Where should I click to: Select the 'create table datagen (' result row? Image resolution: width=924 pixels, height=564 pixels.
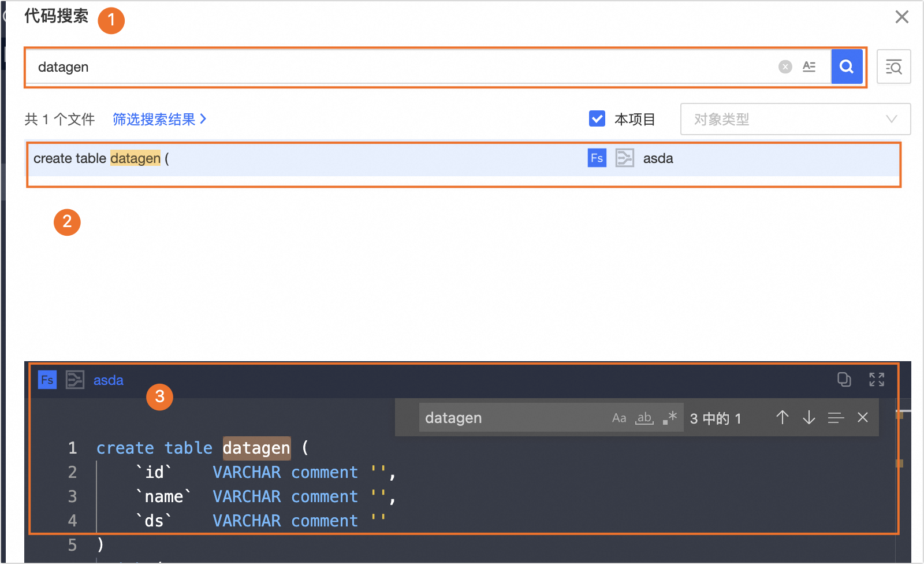point(463,159)
